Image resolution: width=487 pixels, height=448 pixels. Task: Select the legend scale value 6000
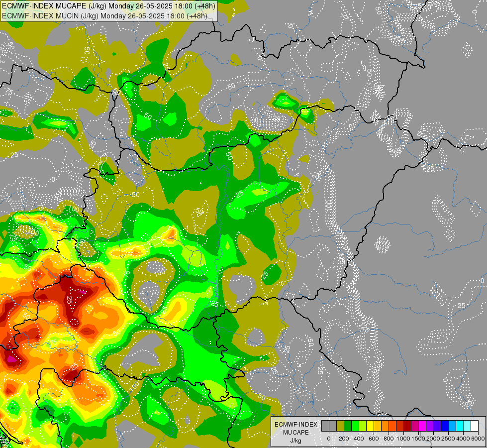pyautogui.click(x=478, y=439)
